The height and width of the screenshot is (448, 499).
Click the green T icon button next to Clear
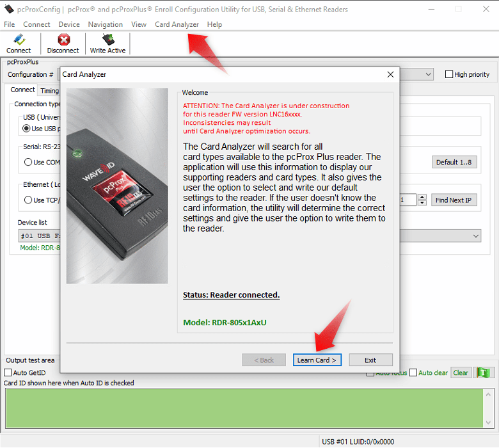(484, 372)
